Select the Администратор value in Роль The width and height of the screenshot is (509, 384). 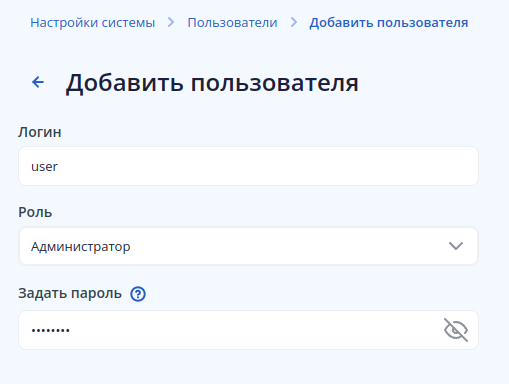pyautogui.click(x=81, y=247)
